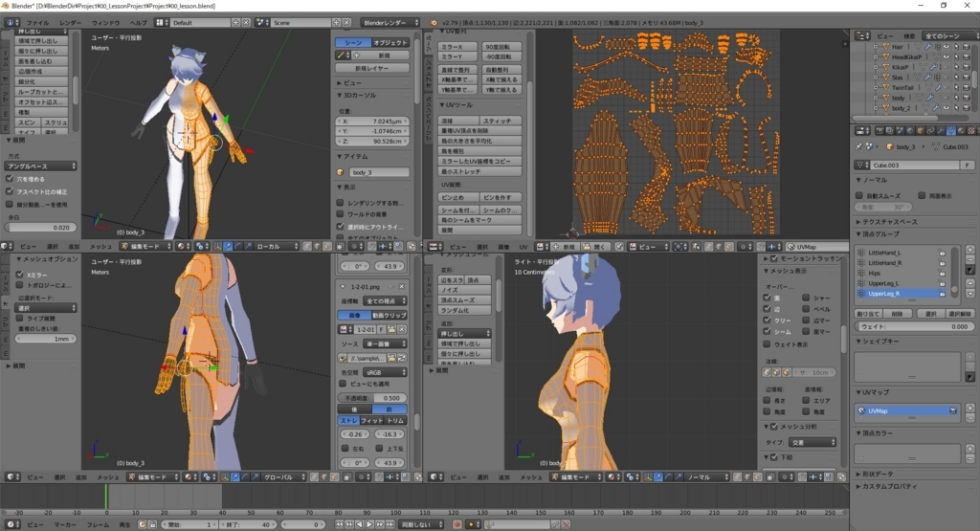
Task: Click the F fake-user button beside Cube.003
Action: click(x=968, y=165)
